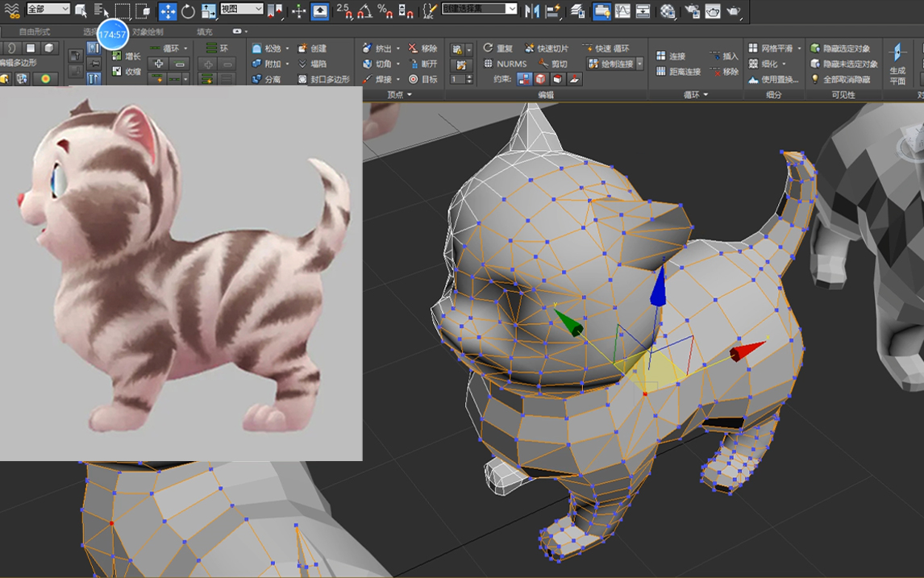
Task: Switch to the 对象绘制 (Object Paint) tab
Action: tap(148, 32)
